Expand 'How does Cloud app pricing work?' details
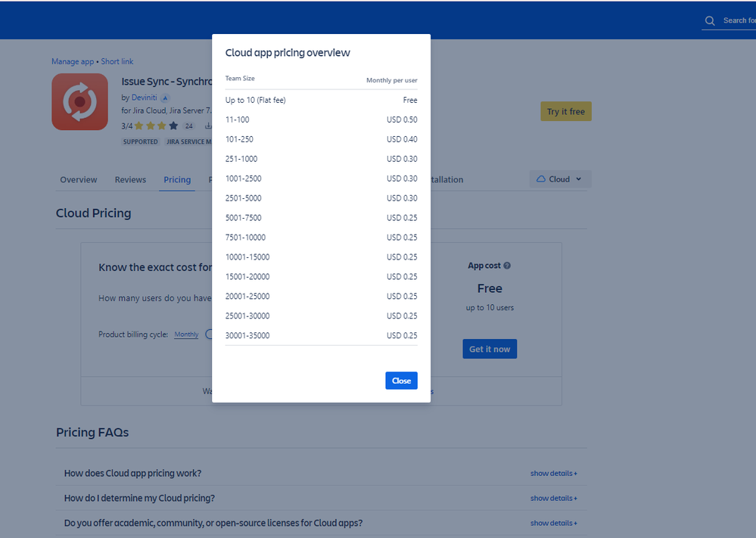 coord(553,474)
